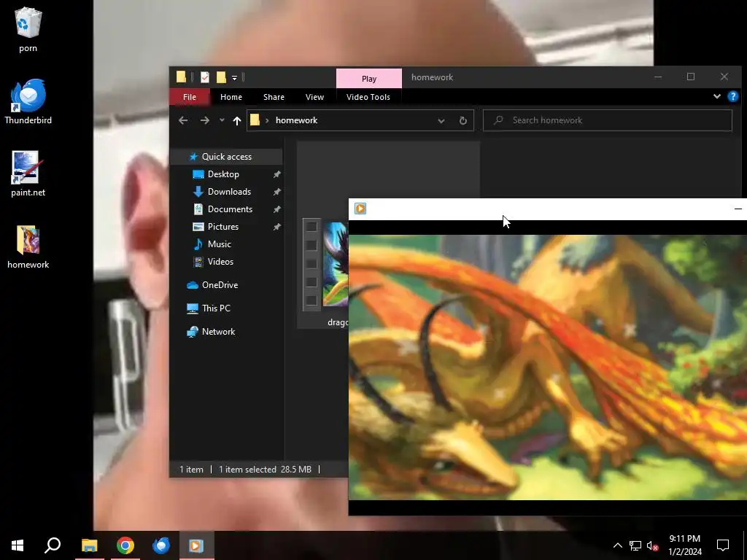Click the homework path in address bar
747x560 pixels.
pos(296,120)
